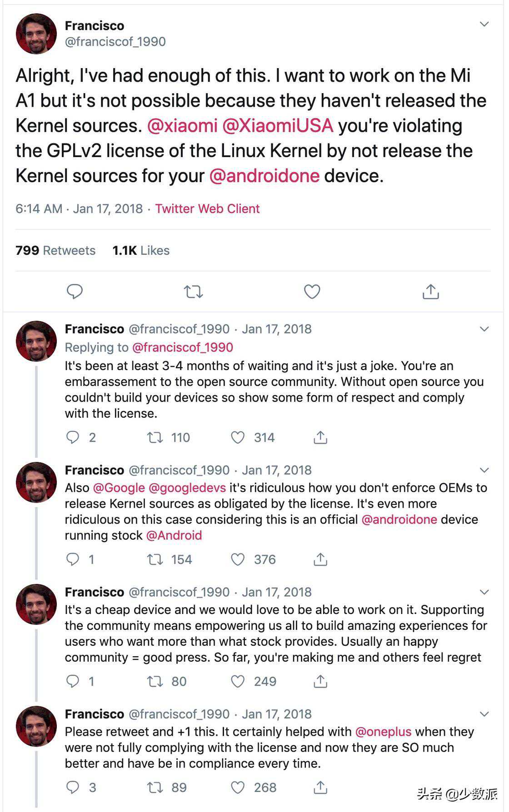
Task: Reply to the tweet mentioning @oneplus
Action: [73, 787]
